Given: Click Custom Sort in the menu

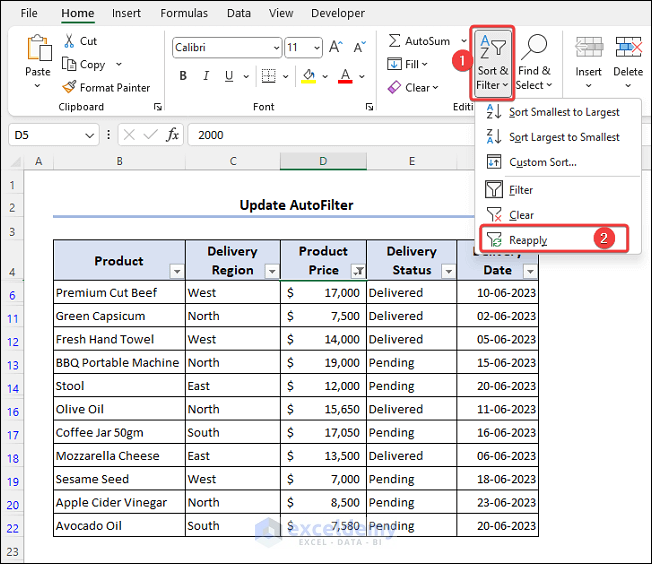Looking at the screenshot, I should (x=542, y=162).
